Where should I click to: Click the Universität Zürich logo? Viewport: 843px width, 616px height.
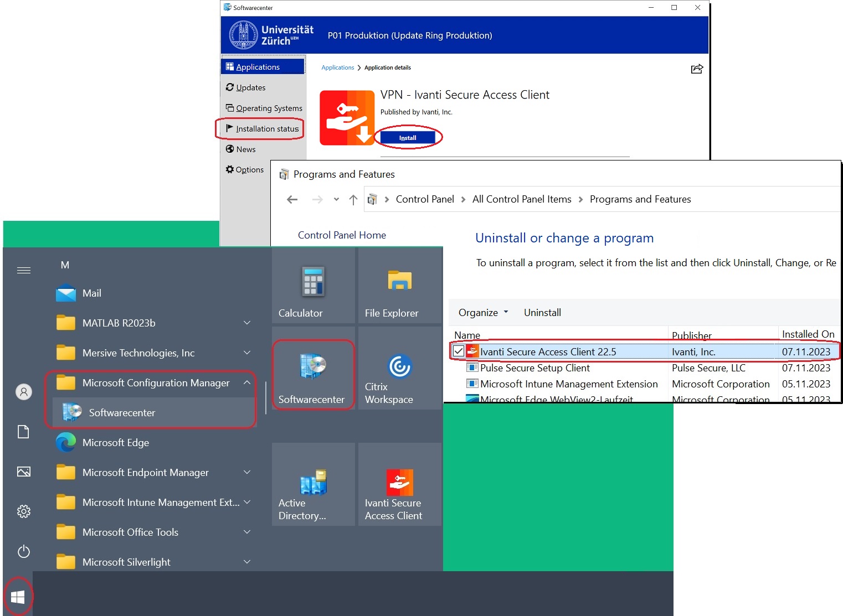point(271,35)
